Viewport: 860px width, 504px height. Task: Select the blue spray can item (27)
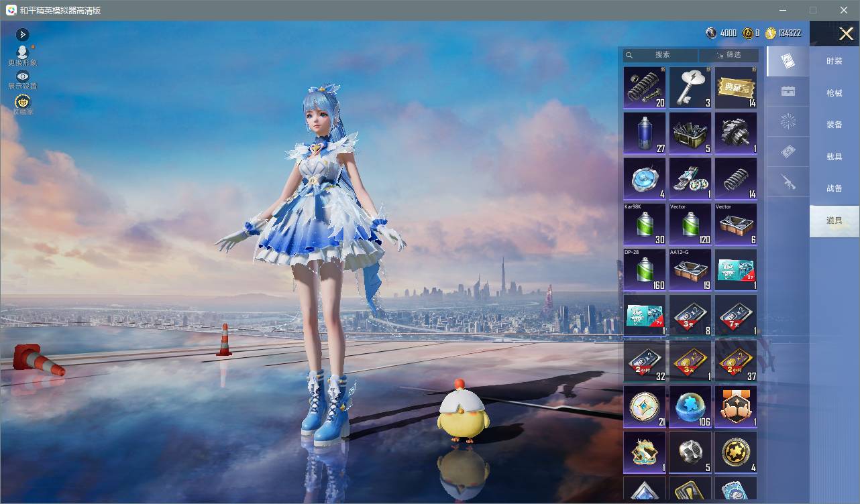(x=645, y=133)
